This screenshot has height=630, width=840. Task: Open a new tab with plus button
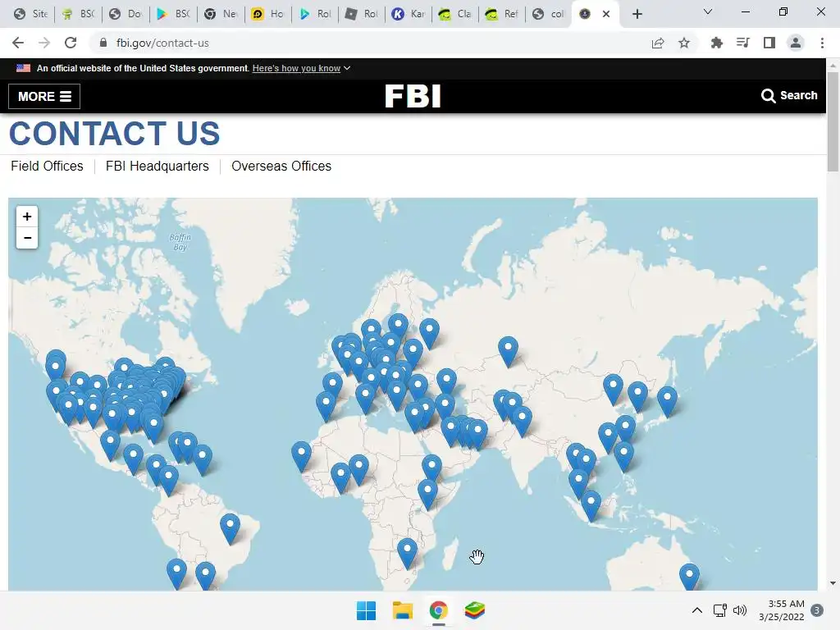[x=637, y=14]
